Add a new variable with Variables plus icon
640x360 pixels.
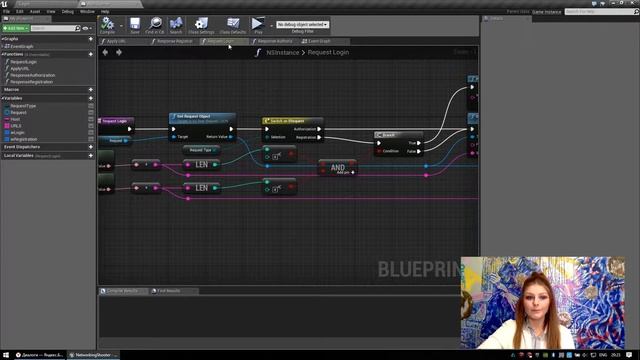[x=91, y=98]
